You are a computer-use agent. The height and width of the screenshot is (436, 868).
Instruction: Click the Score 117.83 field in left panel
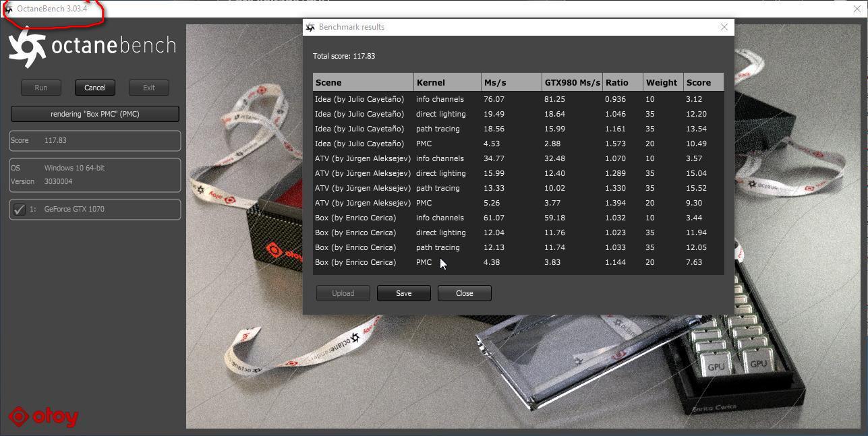[95, 141]
